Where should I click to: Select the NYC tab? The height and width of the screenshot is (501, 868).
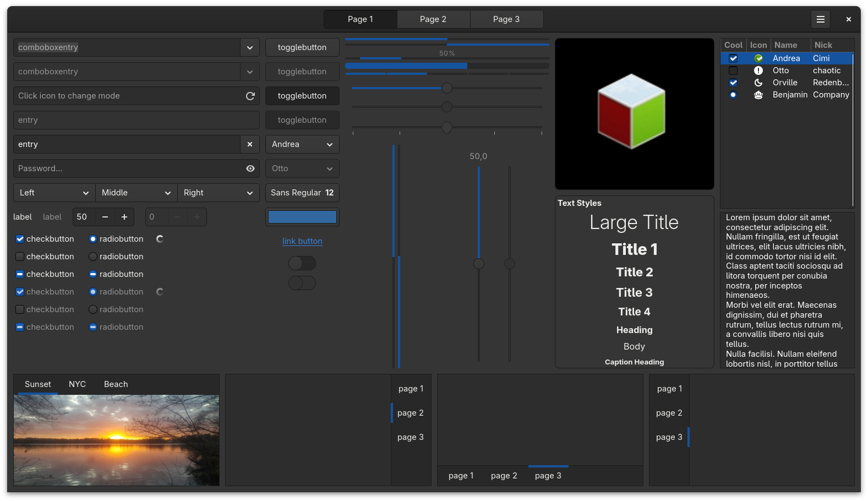(x=77, y=384)
